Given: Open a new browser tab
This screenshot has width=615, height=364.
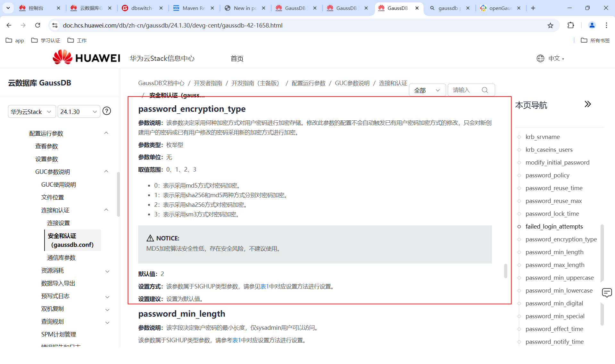Looking at the screenshot, I should [x=533, y=8].
